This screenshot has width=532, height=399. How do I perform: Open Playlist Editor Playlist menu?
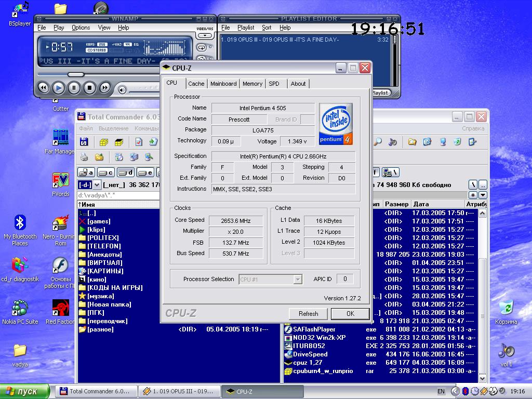(x=246, y=28)
